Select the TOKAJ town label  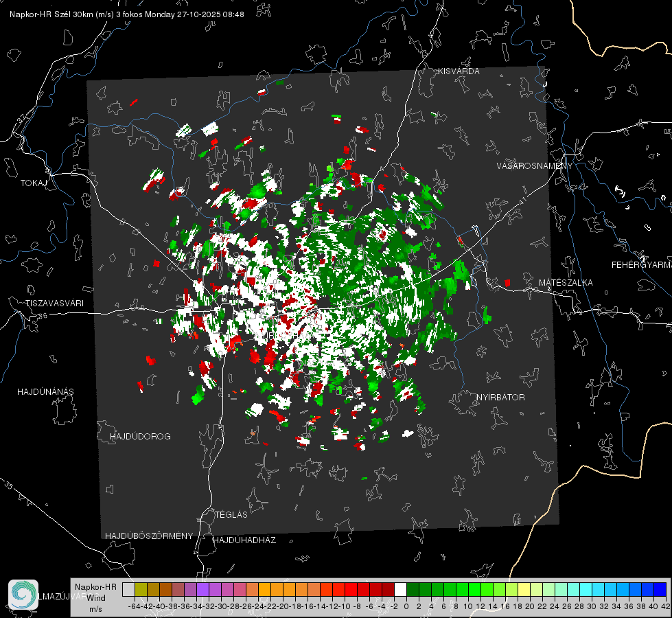coord(34,183)
